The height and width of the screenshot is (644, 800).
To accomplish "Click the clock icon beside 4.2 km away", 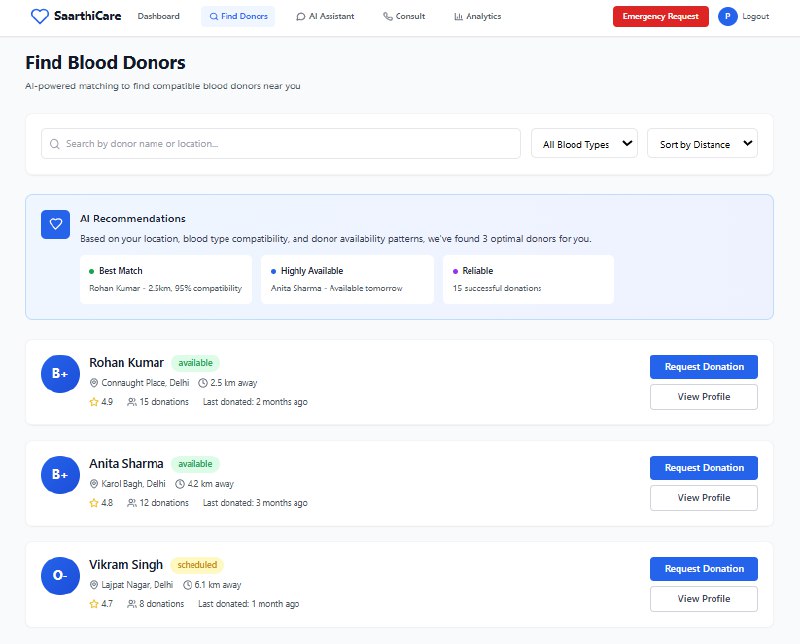I will coord(180,484).
